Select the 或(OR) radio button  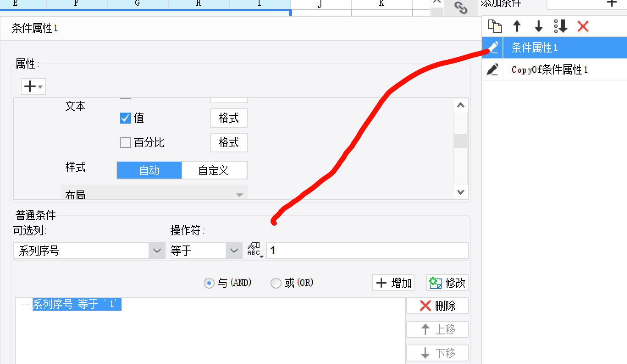(276, 283)
